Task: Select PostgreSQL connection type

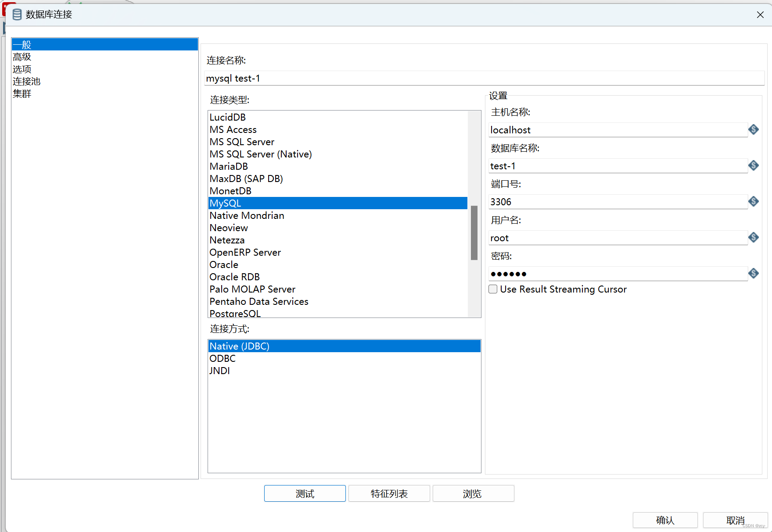Action: point(338,313)
